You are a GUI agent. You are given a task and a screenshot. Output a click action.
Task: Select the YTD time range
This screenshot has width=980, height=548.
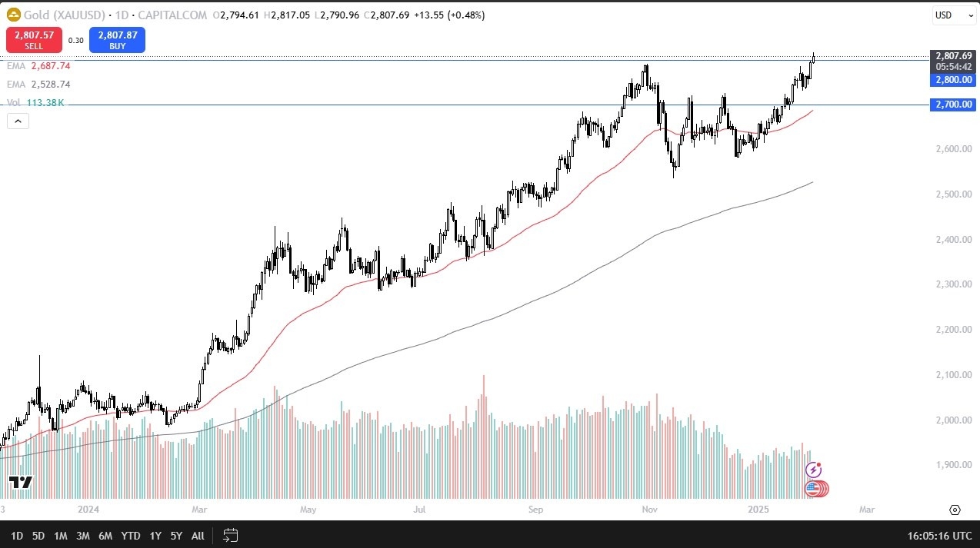(131, 535)
